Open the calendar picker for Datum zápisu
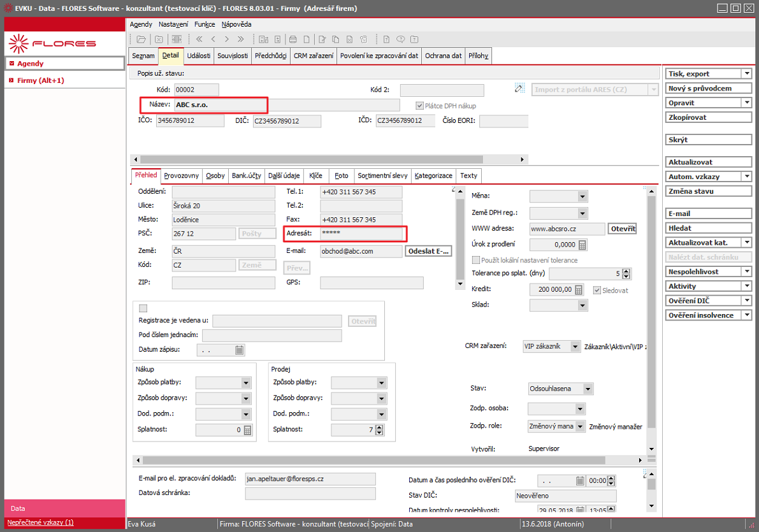Image resolution: width=759 pixels, height=532 pixels. (239, 350)
